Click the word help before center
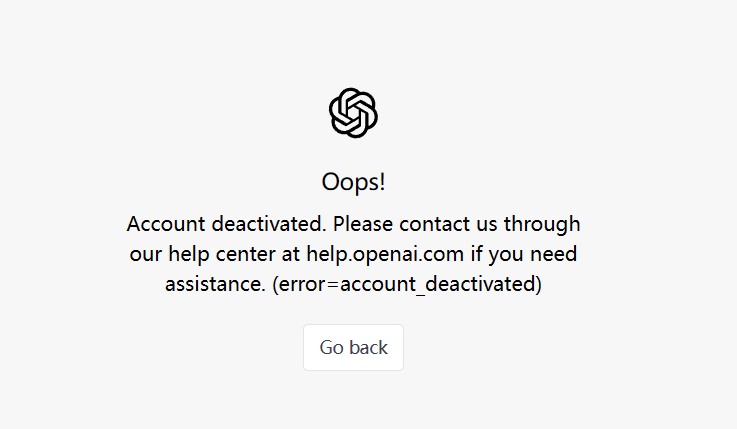The width and height of the screenshot is (737, 429). pos(189,255)
